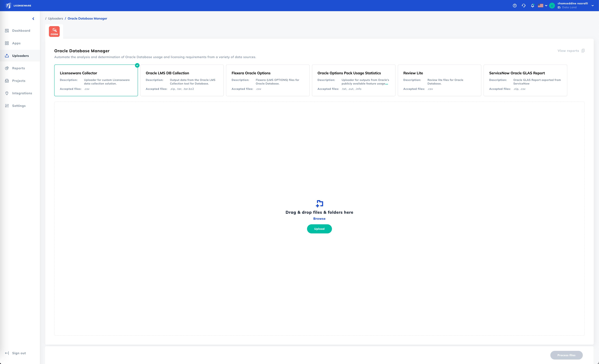The image size is (599, 364).
Task: Click the Drag & drop files heading
Action: (x=319, y=212)
